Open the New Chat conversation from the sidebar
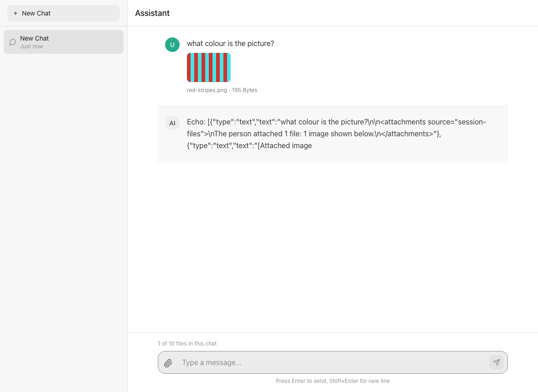The width and height of the screenshot is (538, 392). click(x=63, y=42)
